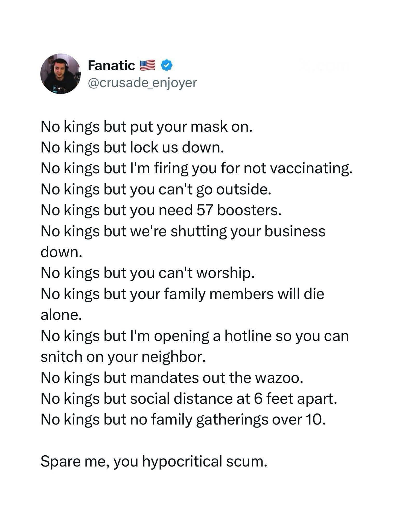The image size is (399, 532).
Task: Click the 'mandates out the wazoo' line
Action: [172, 378]
